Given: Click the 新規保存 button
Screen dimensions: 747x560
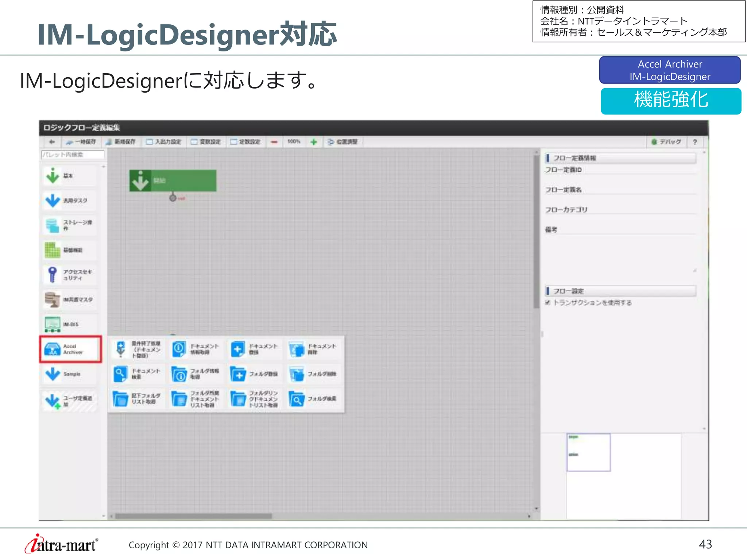Looking at the screenshot, I should point(121,142).
